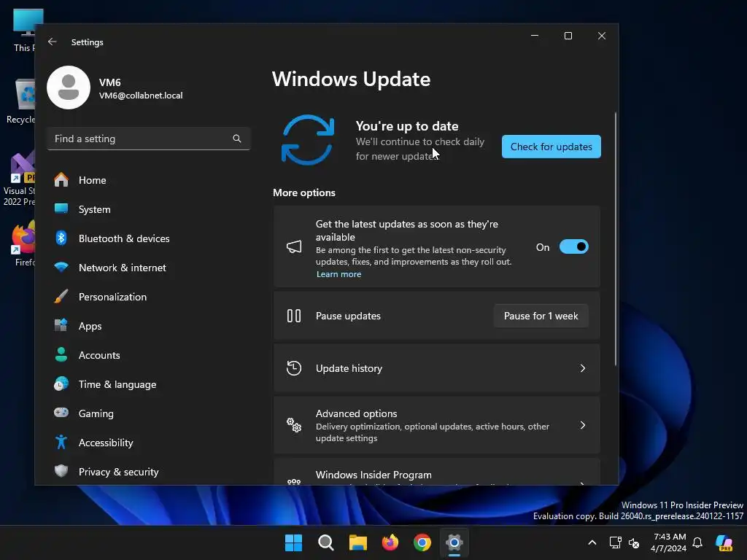Image resolution: width=747 pixels, height=560 pixels.
Task: Click the Update history clock icon
Action: coord(294,368)
